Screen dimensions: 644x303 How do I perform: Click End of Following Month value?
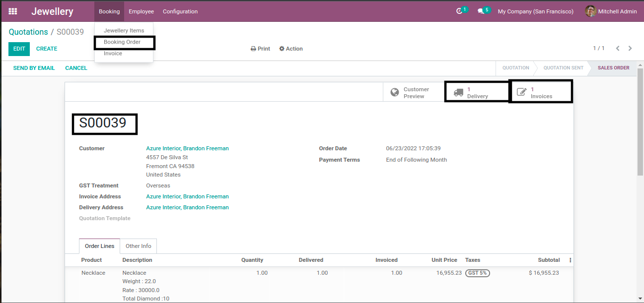coord(416,160)
